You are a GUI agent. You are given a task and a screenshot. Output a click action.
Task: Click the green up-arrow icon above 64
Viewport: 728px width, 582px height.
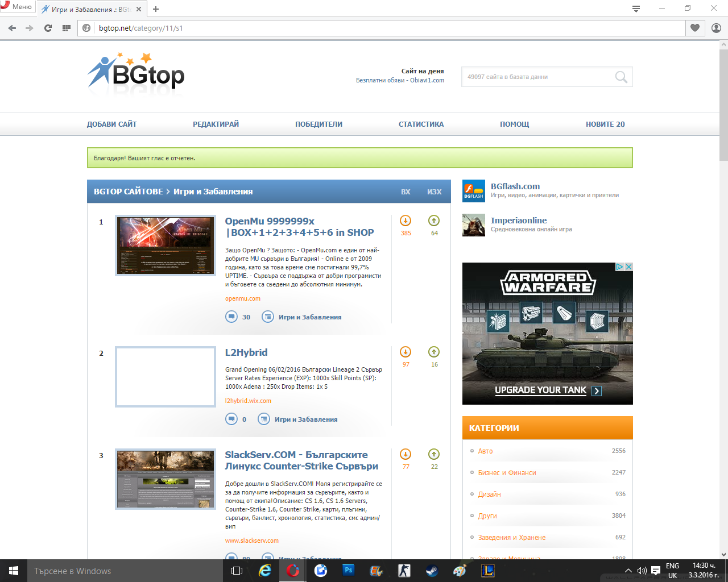click(x=434, y=221)
